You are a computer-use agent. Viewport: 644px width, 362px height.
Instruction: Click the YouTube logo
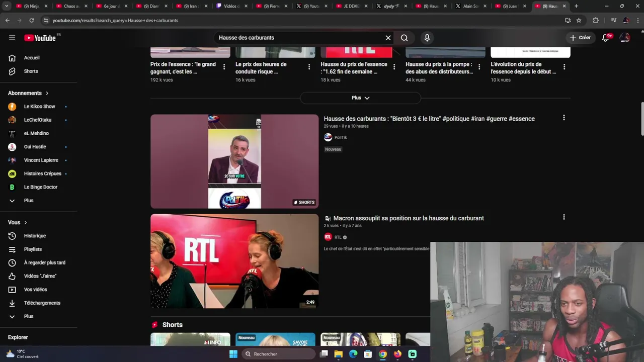click(40, 38)
